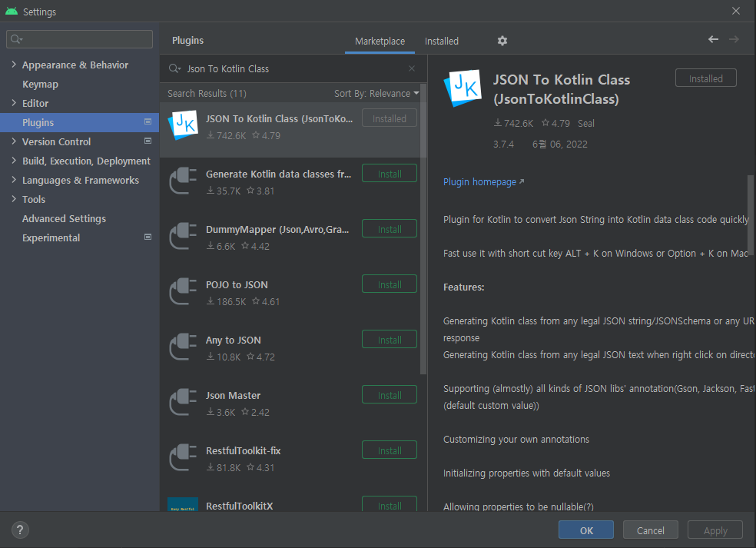Select Plugins in settings tree
756x548 pixels.
tap(80, 122)
